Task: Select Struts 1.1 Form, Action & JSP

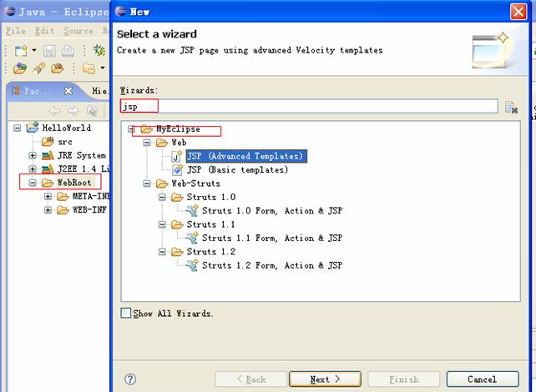Action: click(x=272, y=238)
